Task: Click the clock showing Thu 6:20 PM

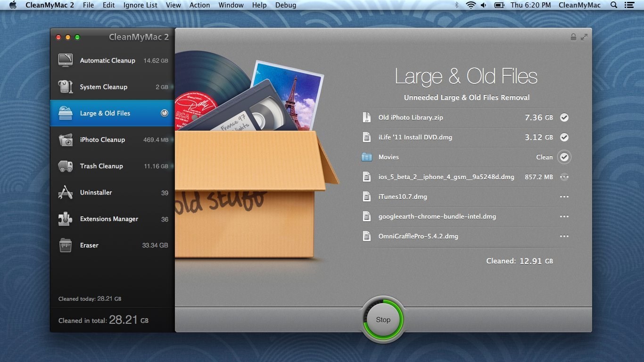Action: pyautogui.click(x=530, y=5)
